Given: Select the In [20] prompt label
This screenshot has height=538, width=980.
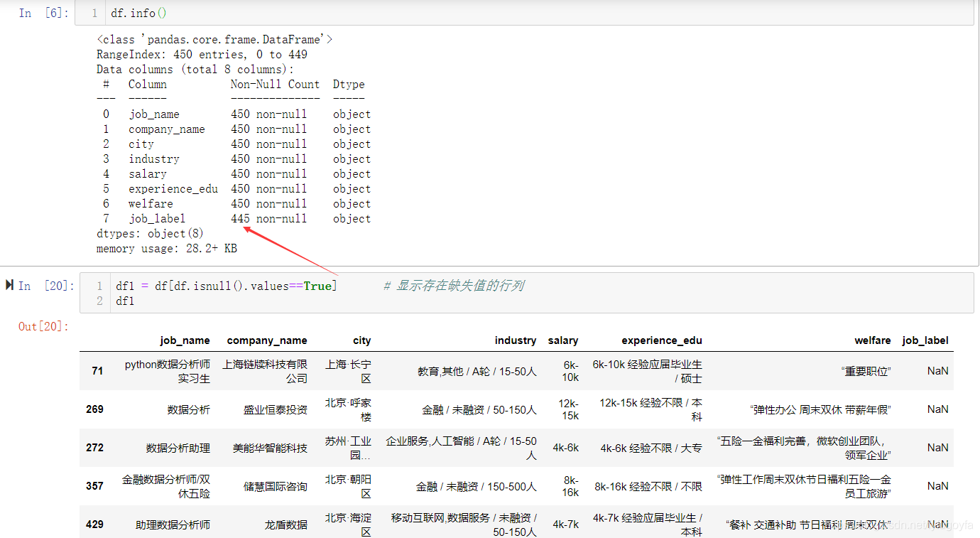Looking at the screenshot, I should pyautogui.click(x=45, y=286).
